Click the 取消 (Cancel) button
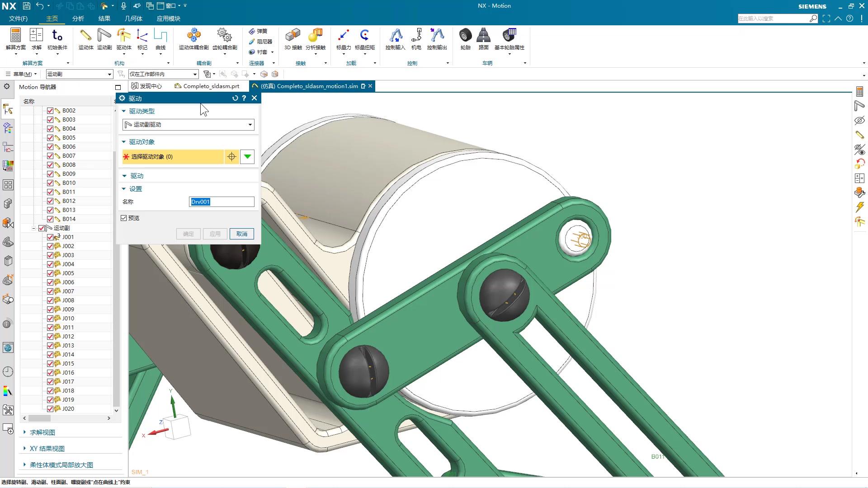Screen dimensions: 868x488 click(241, 234)
